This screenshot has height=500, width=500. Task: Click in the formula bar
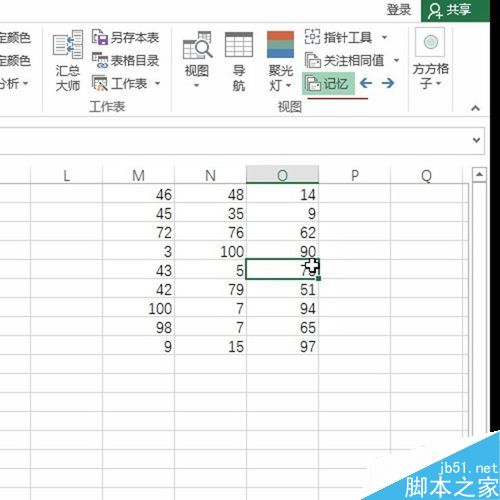(233, 140)
